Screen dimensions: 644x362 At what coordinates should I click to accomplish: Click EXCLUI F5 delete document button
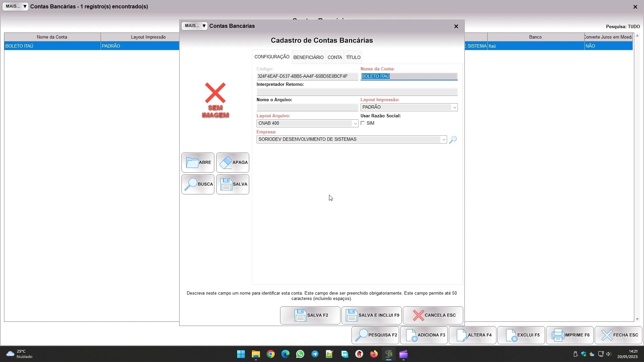521,335
